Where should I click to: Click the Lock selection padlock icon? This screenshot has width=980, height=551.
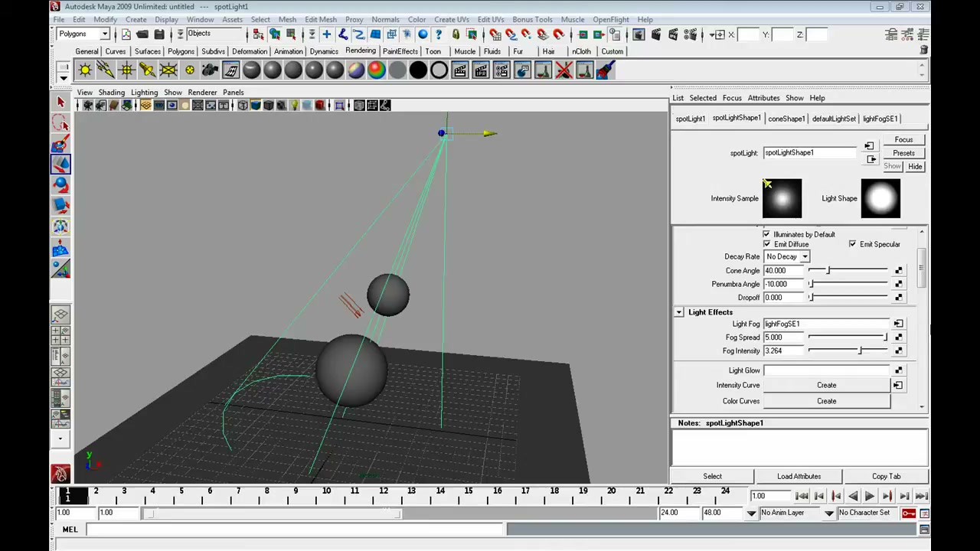click(456, 34)
